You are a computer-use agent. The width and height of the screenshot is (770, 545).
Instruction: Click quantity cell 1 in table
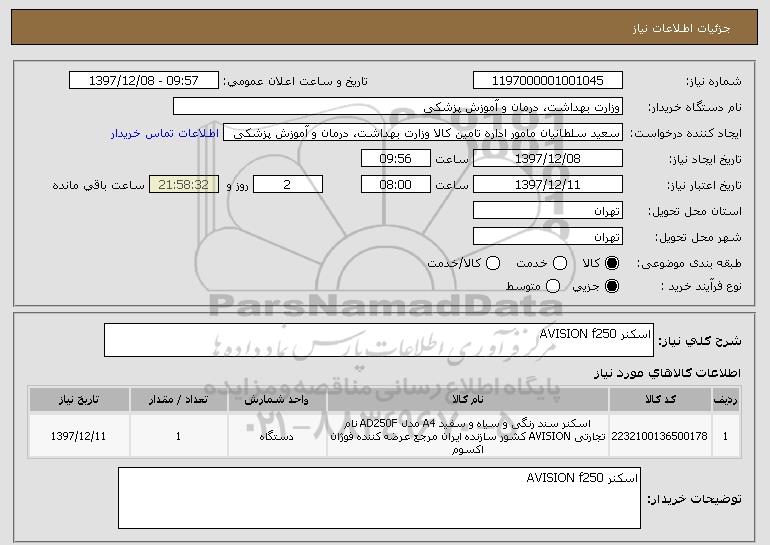click(x=178, y=436)
